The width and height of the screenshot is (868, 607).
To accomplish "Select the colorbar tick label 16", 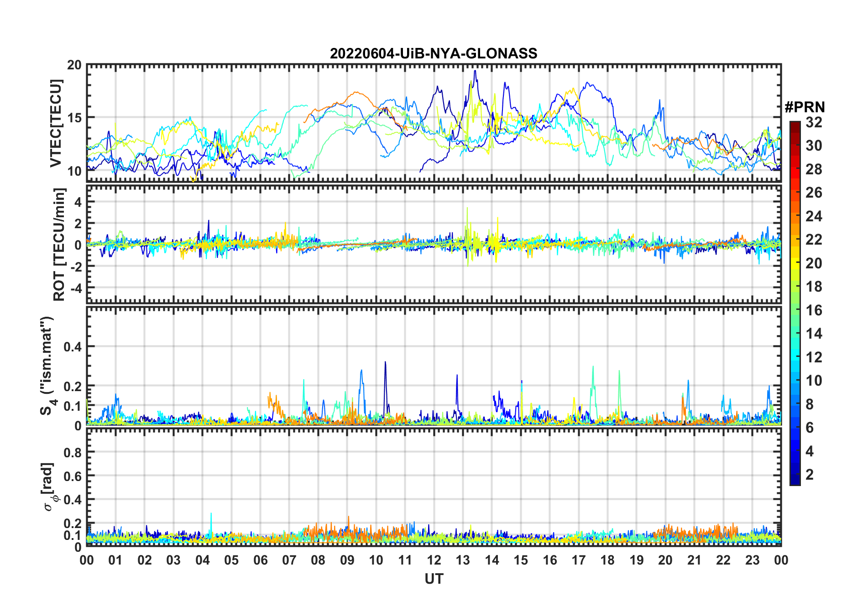I will coord(814,310).
